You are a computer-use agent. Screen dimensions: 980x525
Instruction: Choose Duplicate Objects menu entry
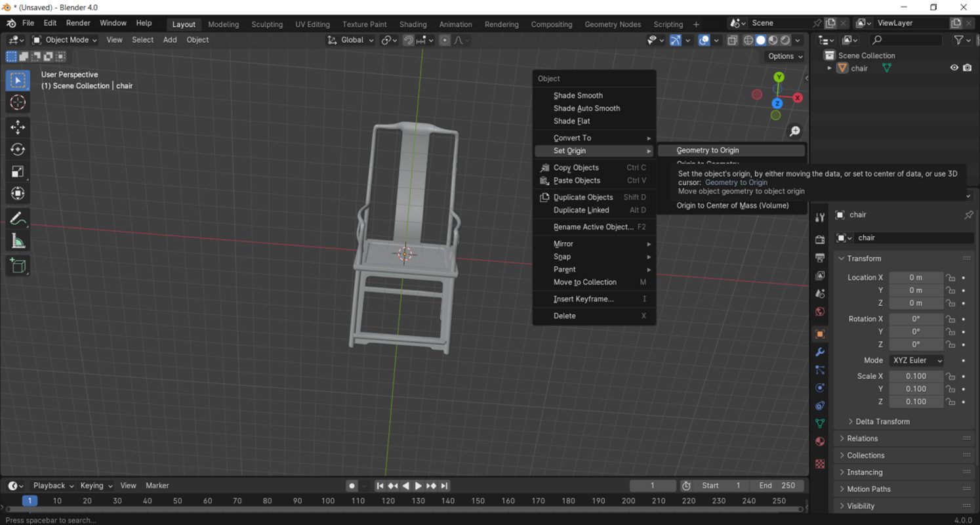click(x=596, y=198)
